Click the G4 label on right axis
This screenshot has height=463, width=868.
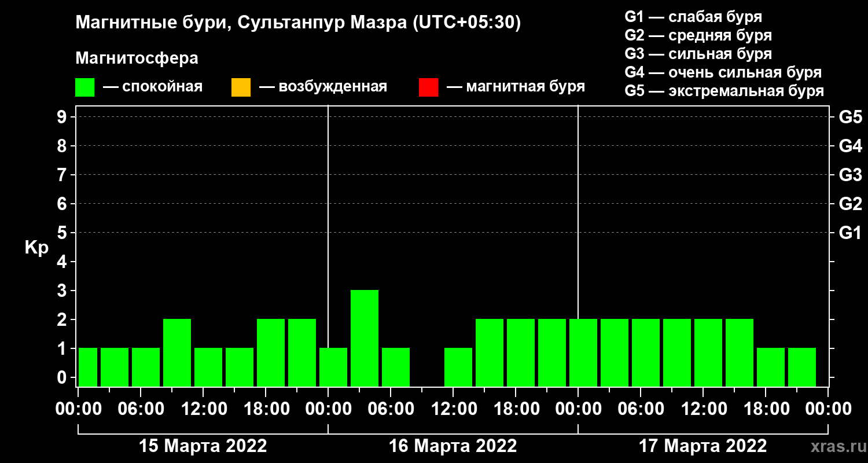tap(850, 146)
